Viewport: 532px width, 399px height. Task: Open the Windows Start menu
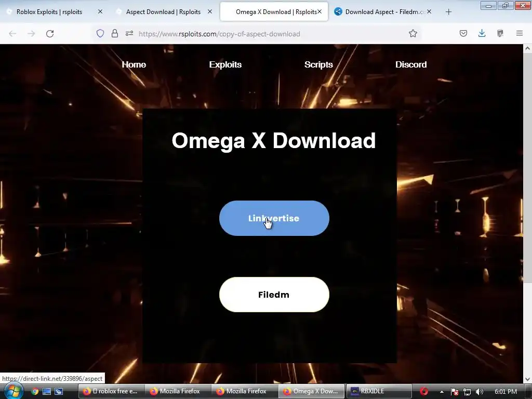point(13,391)
